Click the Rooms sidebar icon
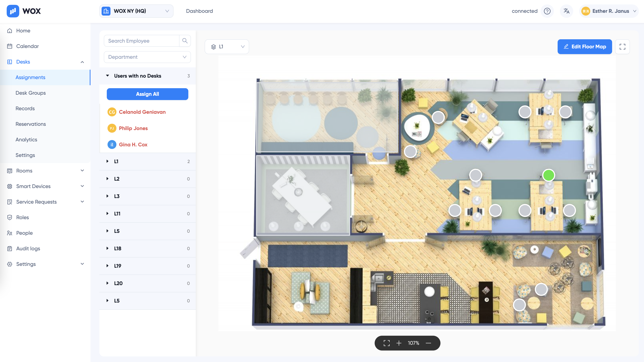Viewport: 644px width, 362px height. click(10, 171)
